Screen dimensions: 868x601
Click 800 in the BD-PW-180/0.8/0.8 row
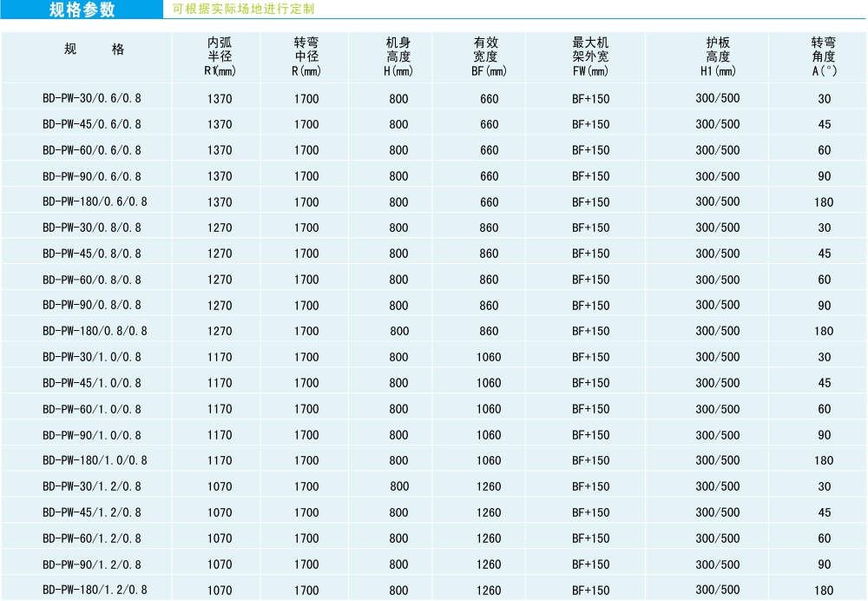pyautogui.click(x=399, y=331)
